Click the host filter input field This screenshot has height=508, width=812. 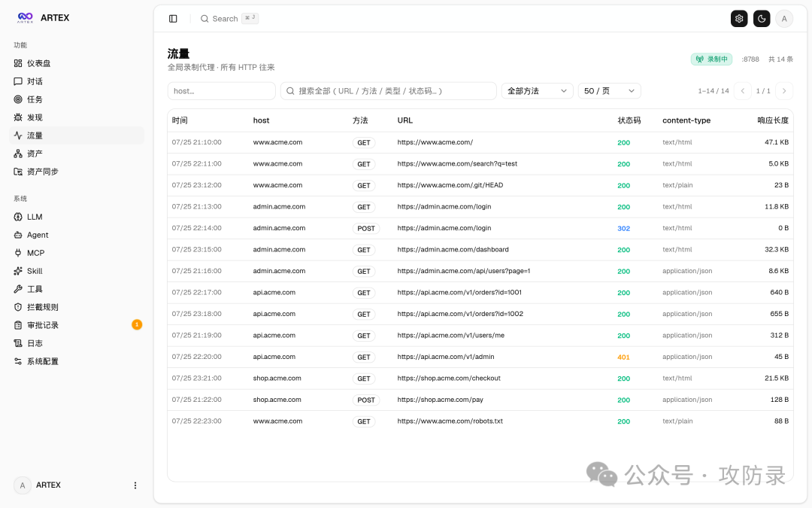click(222, 91)
